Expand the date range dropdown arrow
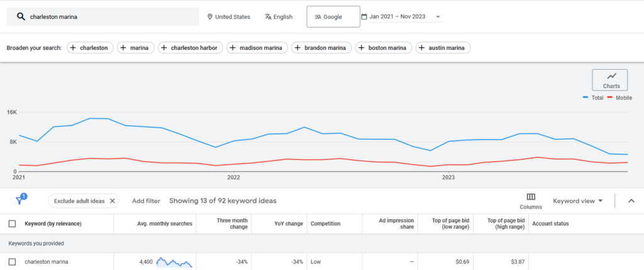This screenshot has width=644, height=270. 438,17
